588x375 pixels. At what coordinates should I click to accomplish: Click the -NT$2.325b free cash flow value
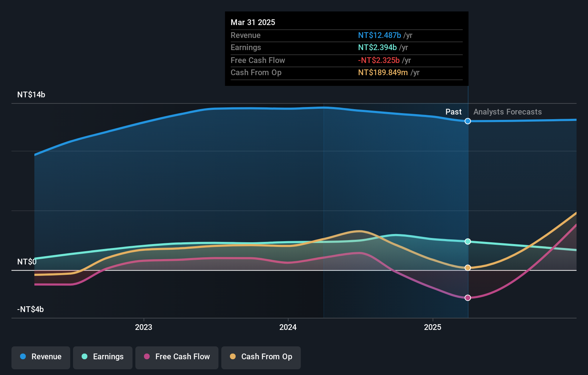tap(379, 60)
